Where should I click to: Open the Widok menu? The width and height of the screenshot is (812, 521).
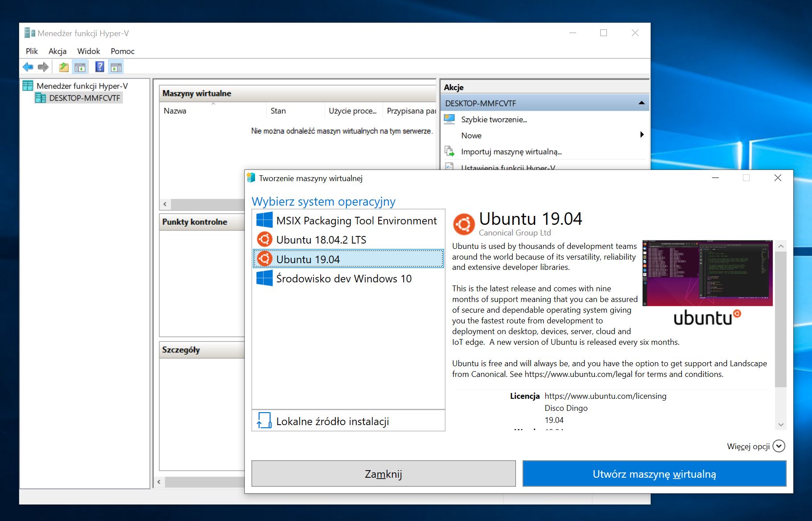(88, 51)
